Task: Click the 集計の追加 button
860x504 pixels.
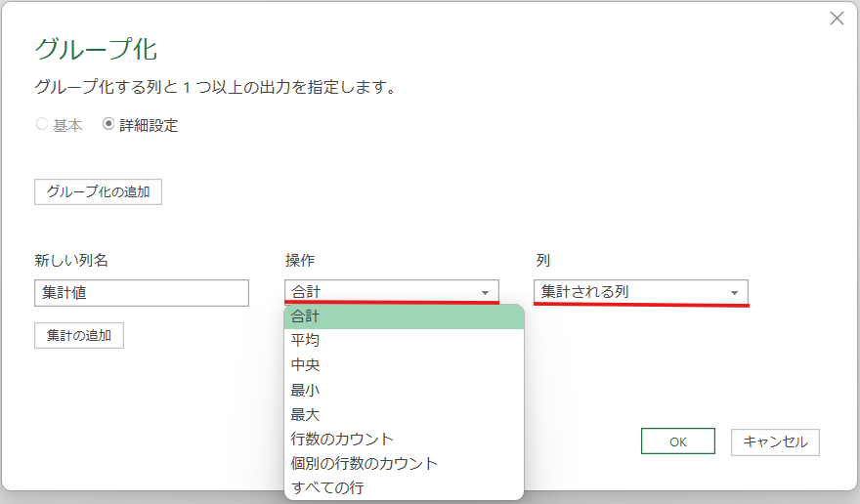Action: [x=79, y=336]
